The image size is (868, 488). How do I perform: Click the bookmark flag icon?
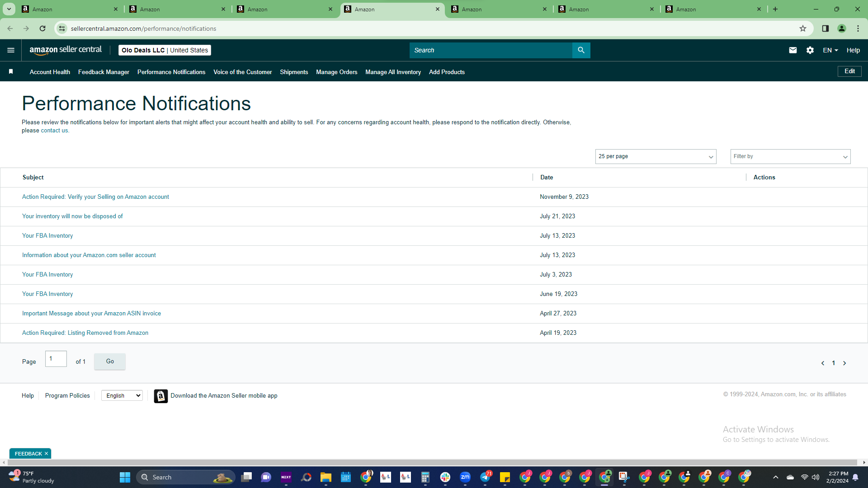tap(11, 71)
